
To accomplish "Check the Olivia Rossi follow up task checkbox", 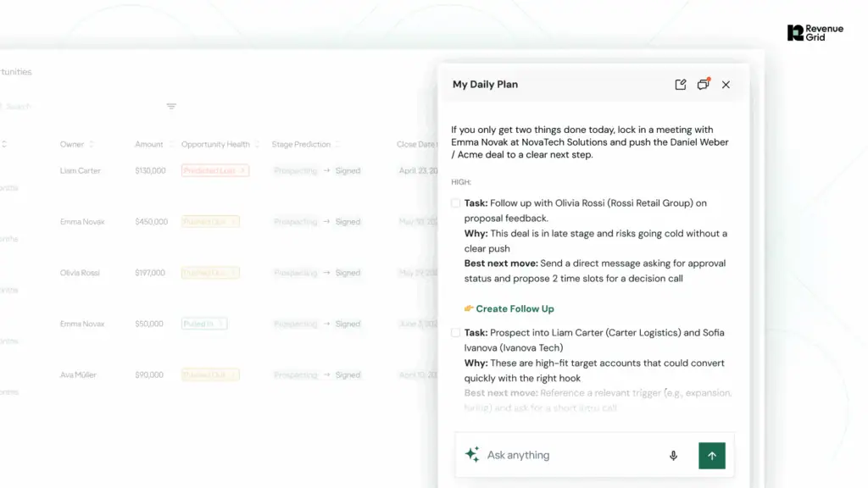I will (455, 203).
